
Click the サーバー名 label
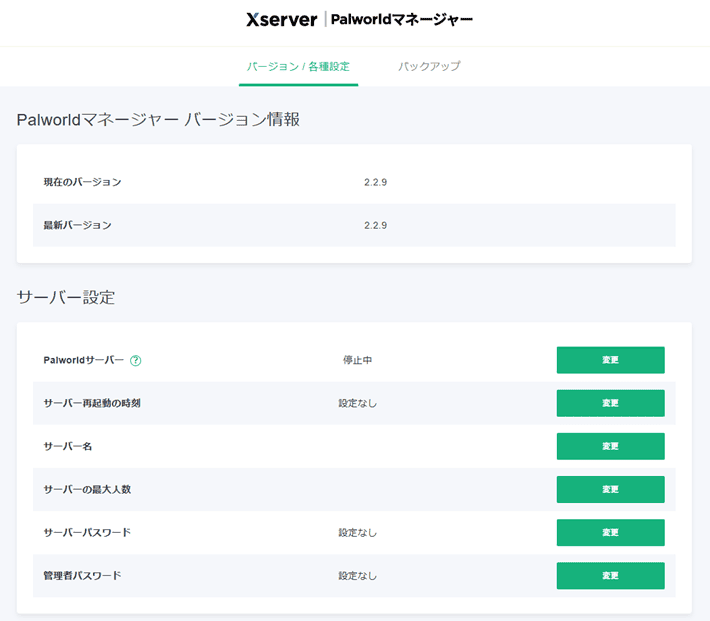click(68, 446)
